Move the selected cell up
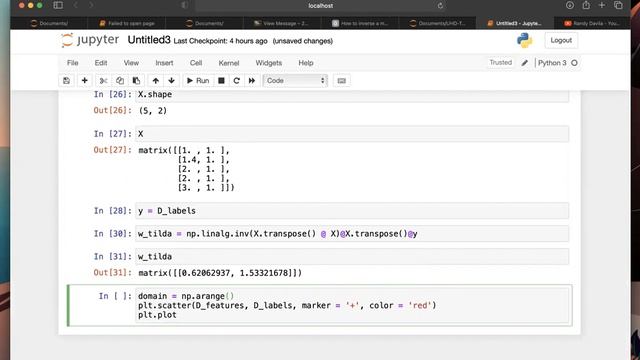Viewport: 640px width, 360px height. tap(156, 81)
